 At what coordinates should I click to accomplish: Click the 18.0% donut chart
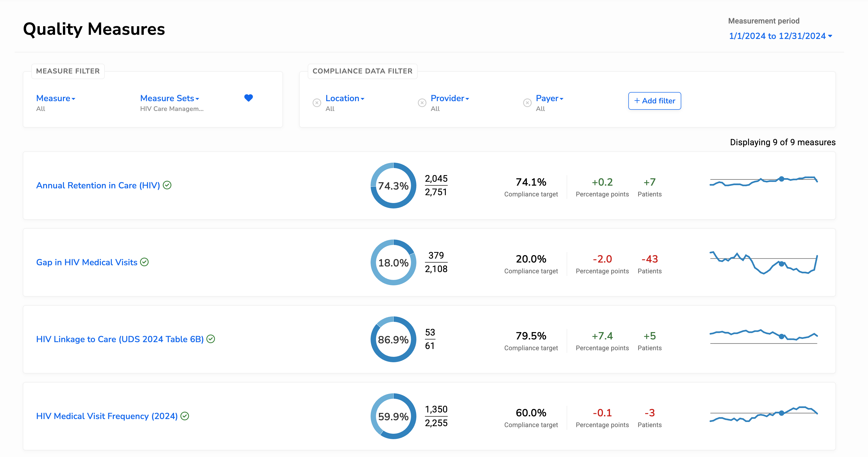coord(393,263)
